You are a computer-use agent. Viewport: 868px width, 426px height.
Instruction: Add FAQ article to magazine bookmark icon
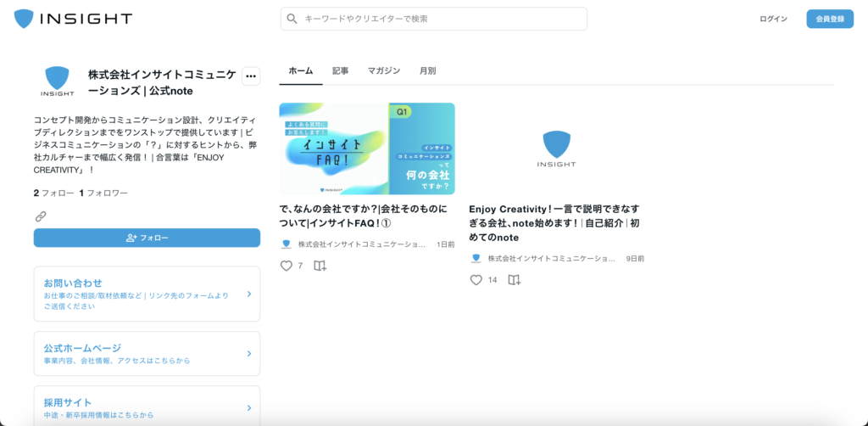pyautogui.click(x=320, y=266)
